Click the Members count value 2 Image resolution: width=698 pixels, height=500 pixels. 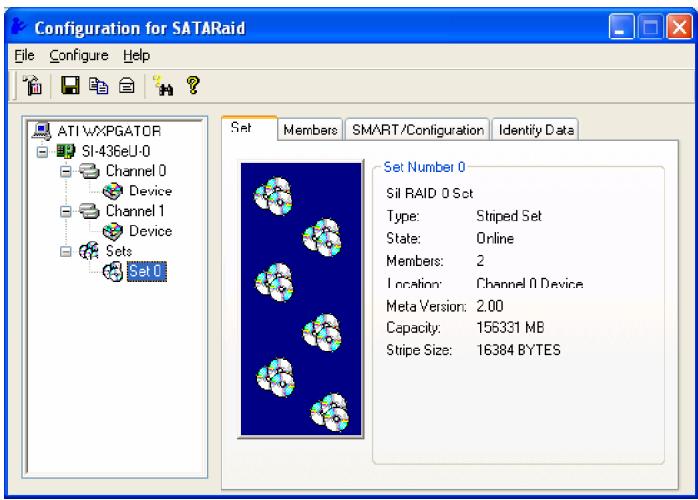[x=480, y=261]
